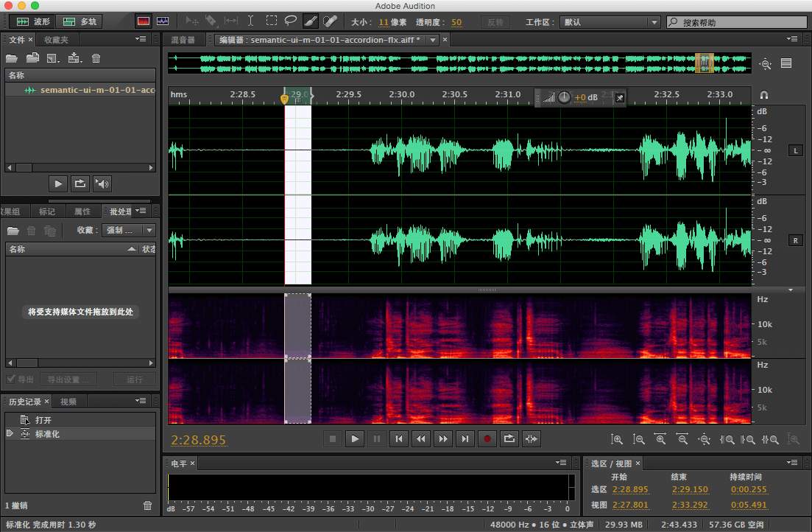This screenshot has width=812, height=532.
Task: Click insert into multitrack icon
Action: 74,58
